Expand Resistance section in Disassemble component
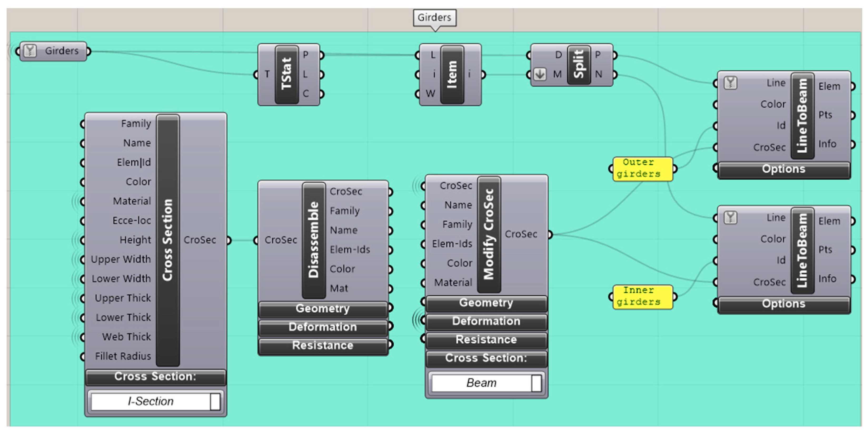 coord(323,345)
